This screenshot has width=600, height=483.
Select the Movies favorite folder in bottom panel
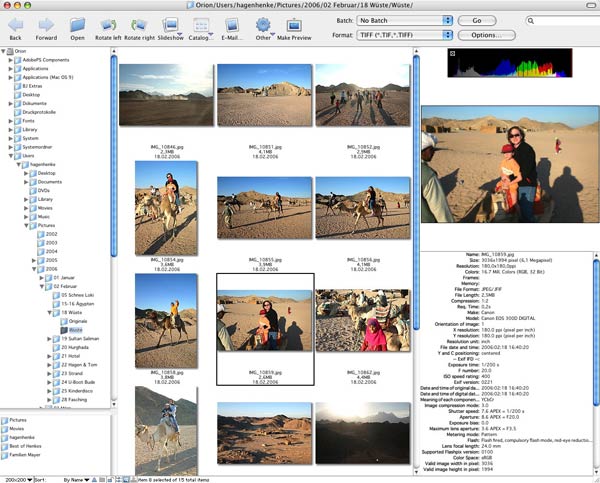[x=13, y=429]
